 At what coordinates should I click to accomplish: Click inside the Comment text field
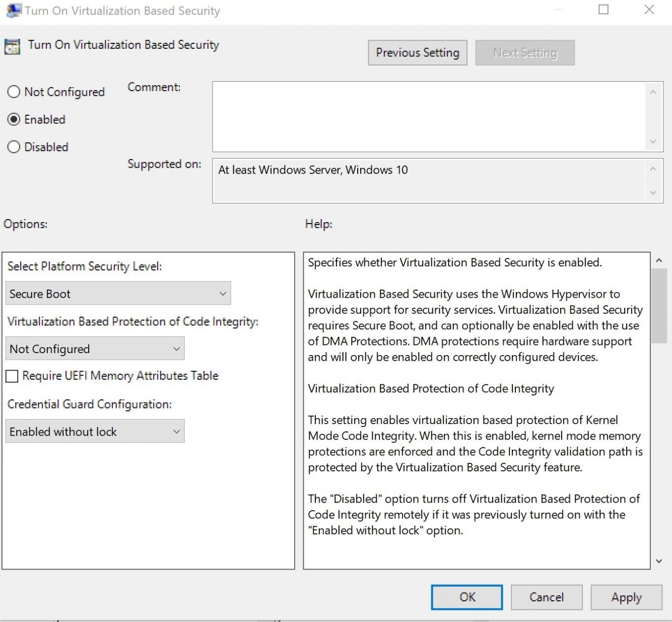click(428, 116)
